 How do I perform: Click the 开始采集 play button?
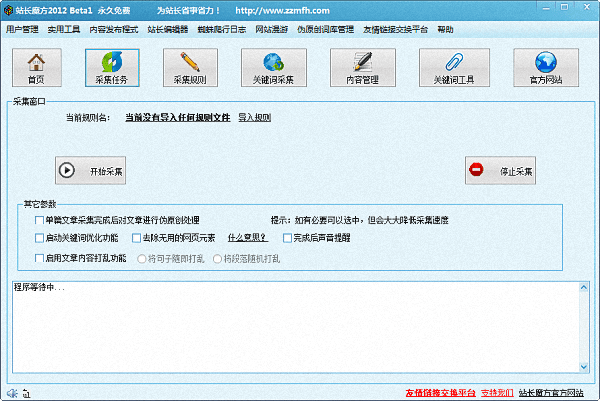tap(93, 170)
